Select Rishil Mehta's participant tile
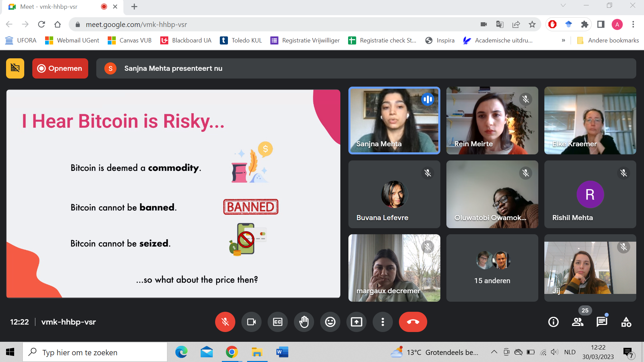Screen dimensions: 644x362 590,194
